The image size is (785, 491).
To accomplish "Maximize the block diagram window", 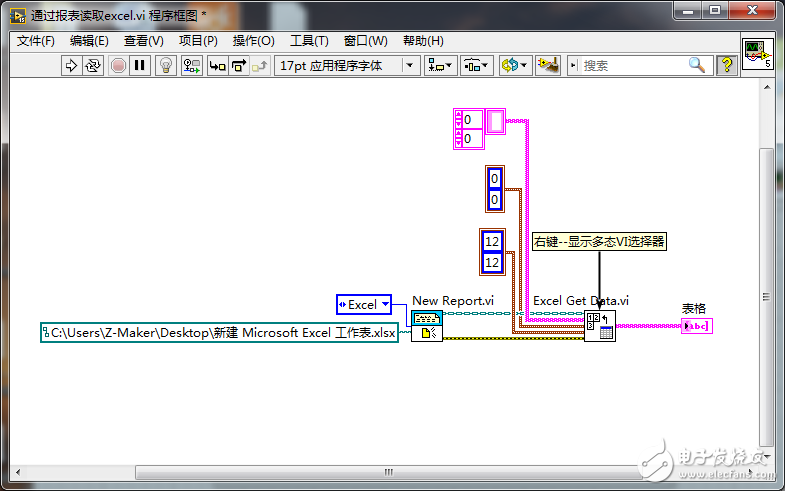I will coord(714,10).
